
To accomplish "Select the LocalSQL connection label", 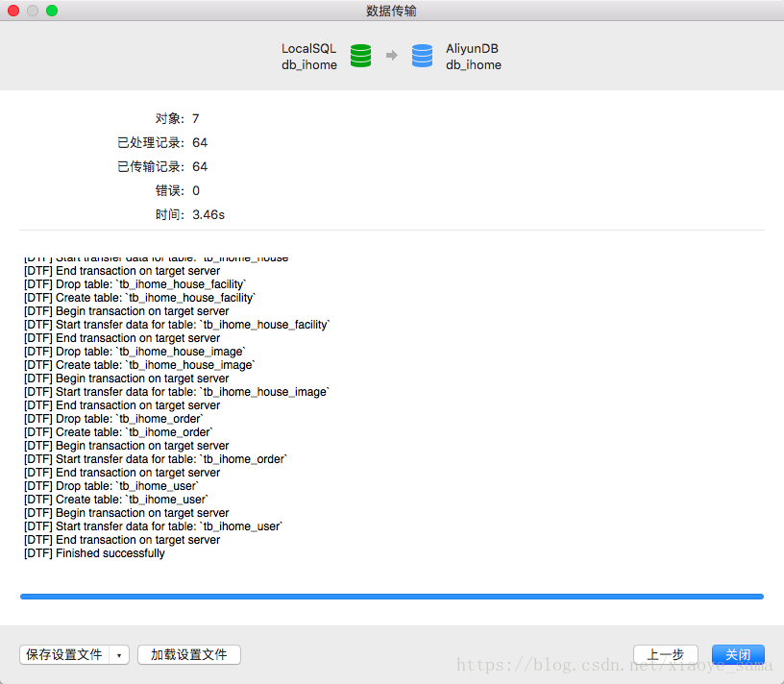I will tap(308, 48).
